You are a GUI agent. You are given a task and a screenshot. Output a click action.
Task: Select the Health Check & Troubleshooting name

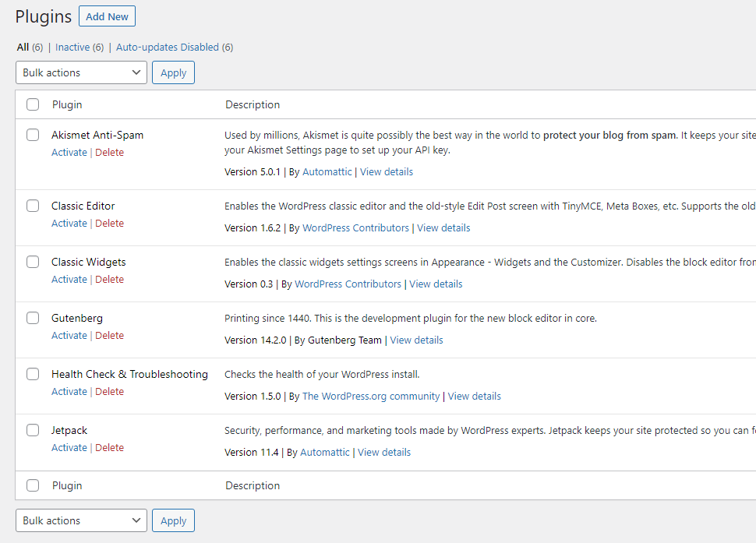click(x=129, y=374)
